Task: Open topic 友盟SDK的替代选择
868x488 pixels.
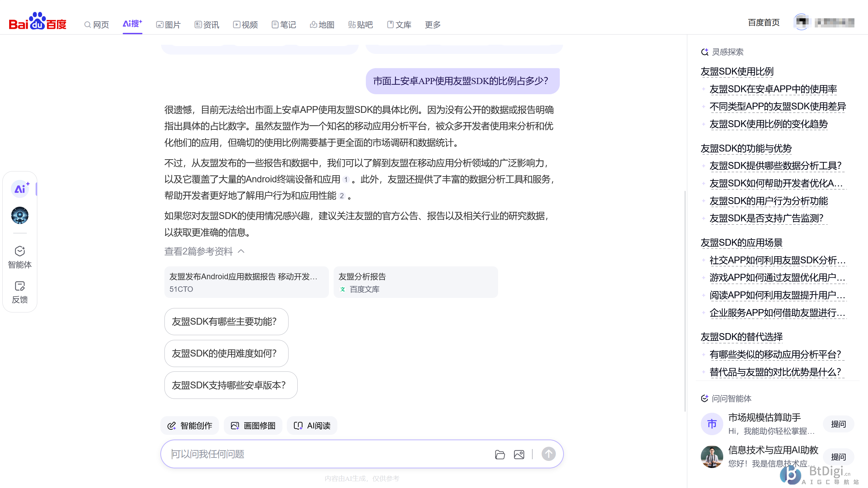Action: point(742,337)
